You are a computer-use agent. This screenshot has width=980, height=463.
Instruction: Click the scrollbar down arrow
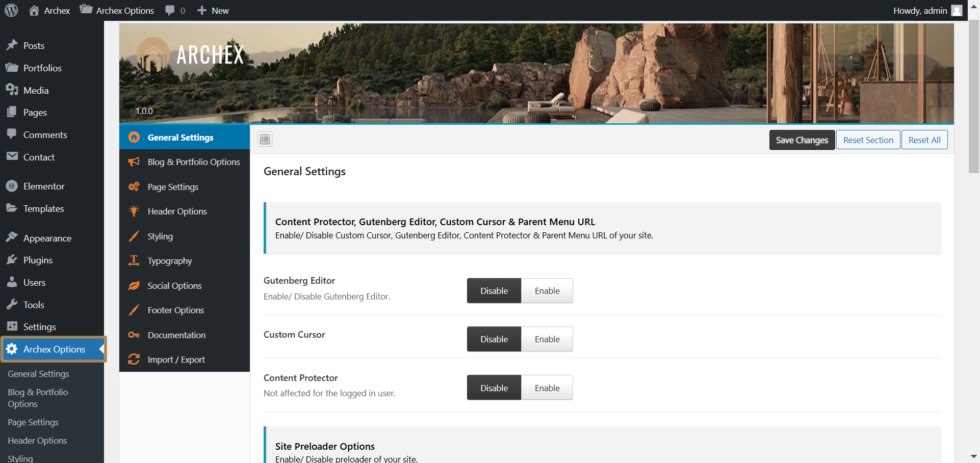tap(974, 456)
